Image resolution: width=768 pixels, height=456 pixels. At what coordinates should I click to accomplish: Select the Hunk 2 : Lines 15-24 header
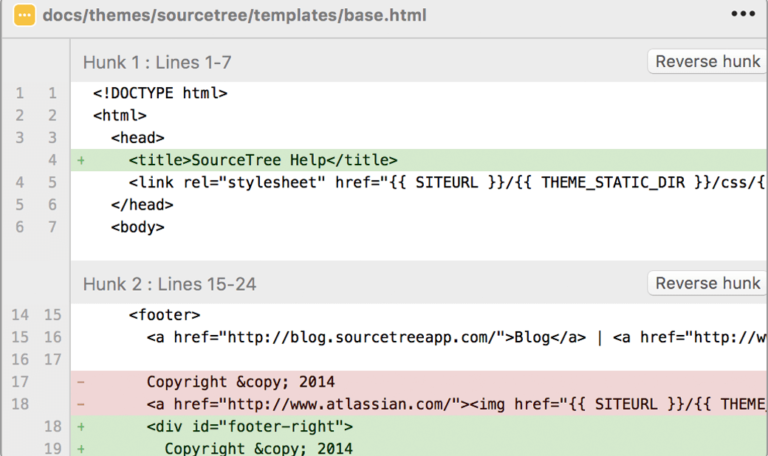[169, 284]
